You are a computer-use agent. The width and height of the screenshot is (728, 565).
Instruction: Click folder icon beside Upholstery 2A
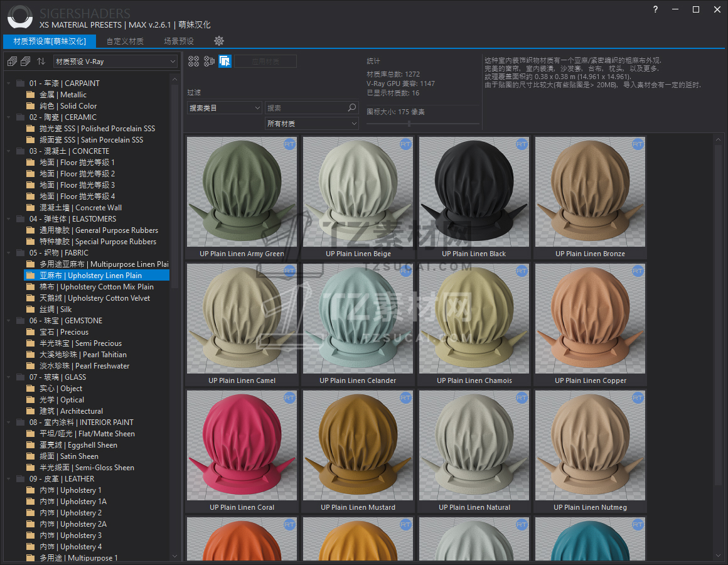31,524
